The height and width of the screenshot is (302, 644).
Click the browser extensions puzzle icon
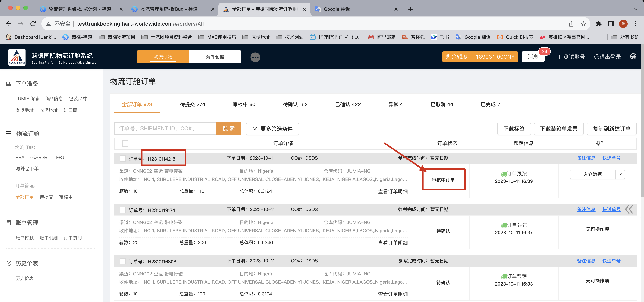coord(599,24)
